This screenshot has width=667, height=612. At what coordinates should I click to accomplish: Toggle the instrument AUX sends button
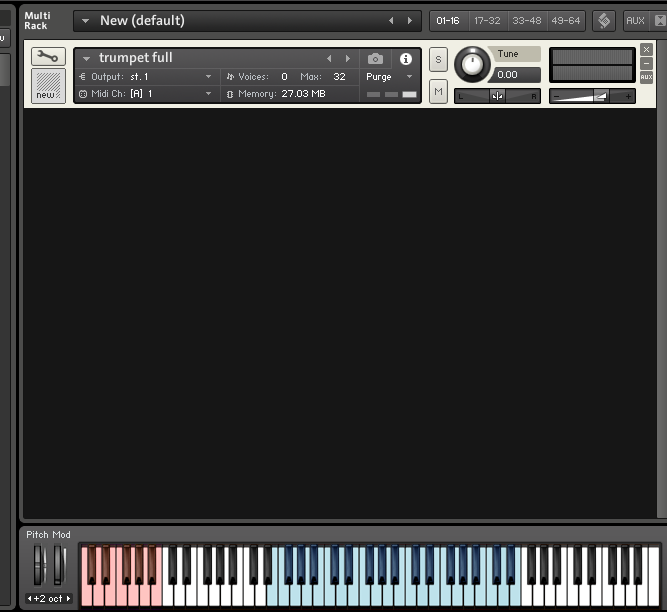pyautogui.click(x=646, y=77)
